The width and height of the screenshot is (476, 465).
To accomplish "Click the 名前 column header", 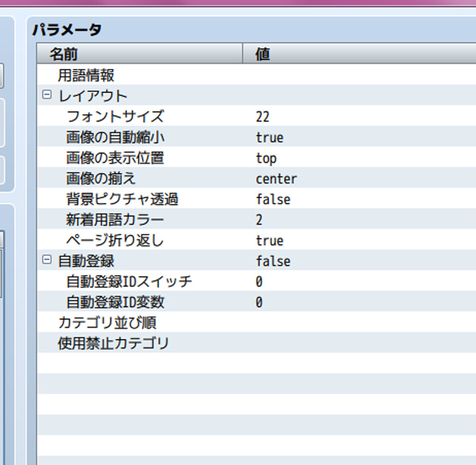I will tap(140, 54).
